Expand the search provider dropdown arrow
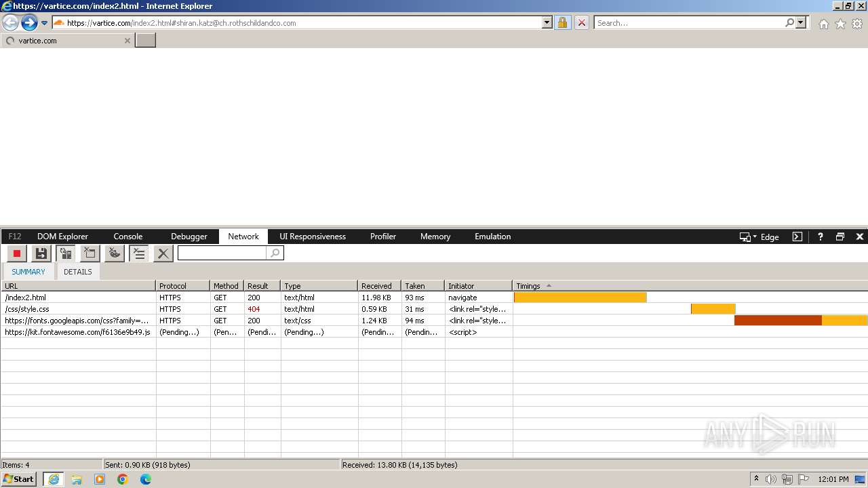This screenshot has width=868, height=488. coord(802,23)
